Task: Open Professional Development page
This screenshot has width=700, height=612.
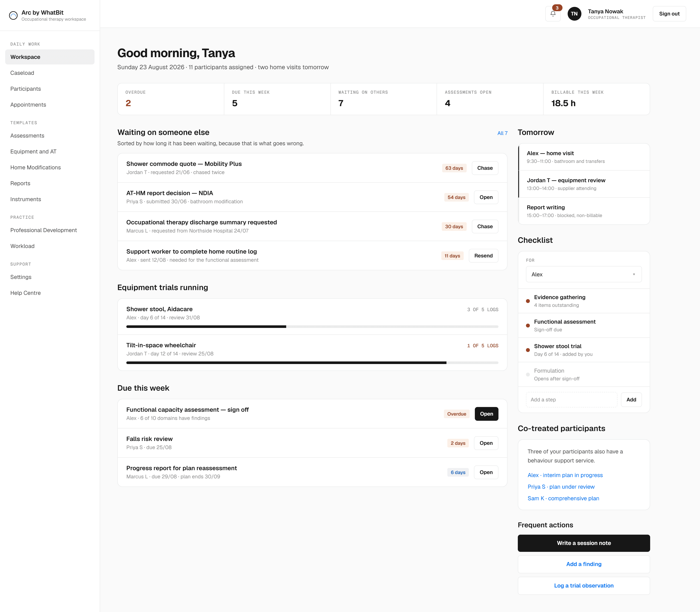Action: 50,230
